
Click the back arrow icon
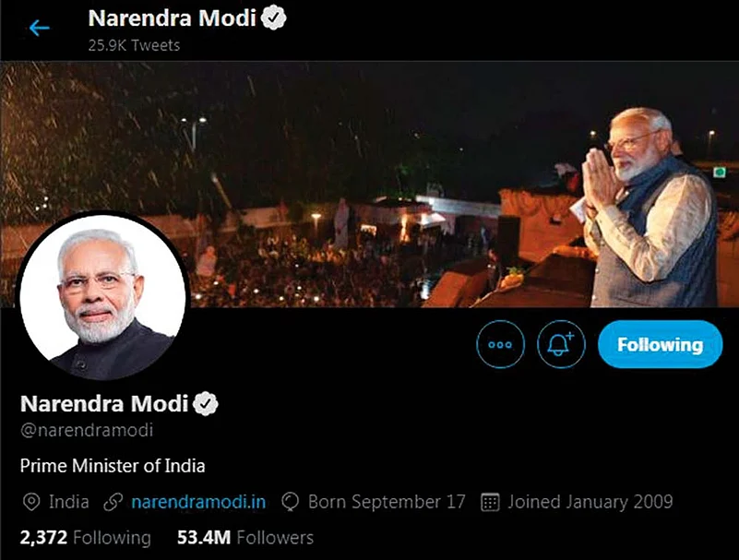click(39, 28)
